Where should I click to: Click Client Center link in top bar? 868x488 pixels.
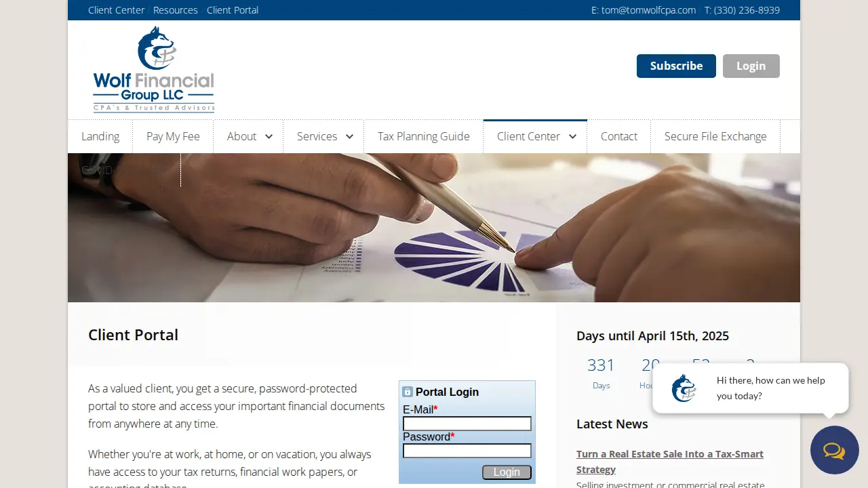[117, 10]
